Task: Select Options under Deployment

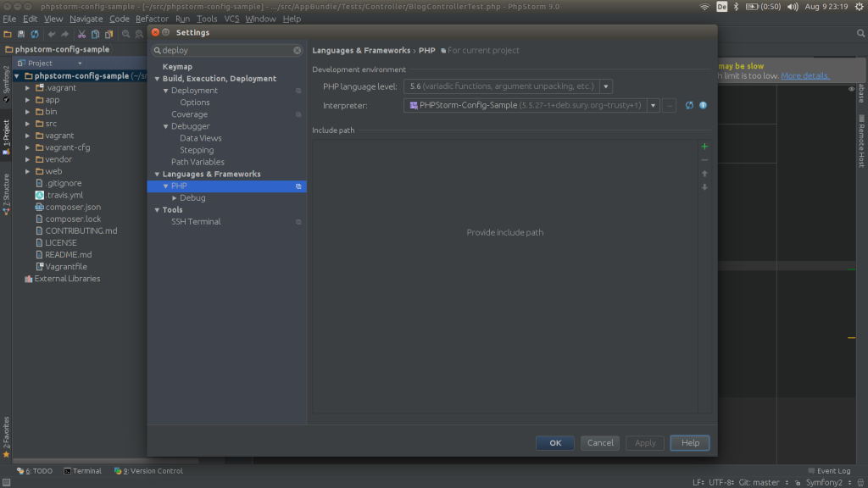Action: coord(195,103)
